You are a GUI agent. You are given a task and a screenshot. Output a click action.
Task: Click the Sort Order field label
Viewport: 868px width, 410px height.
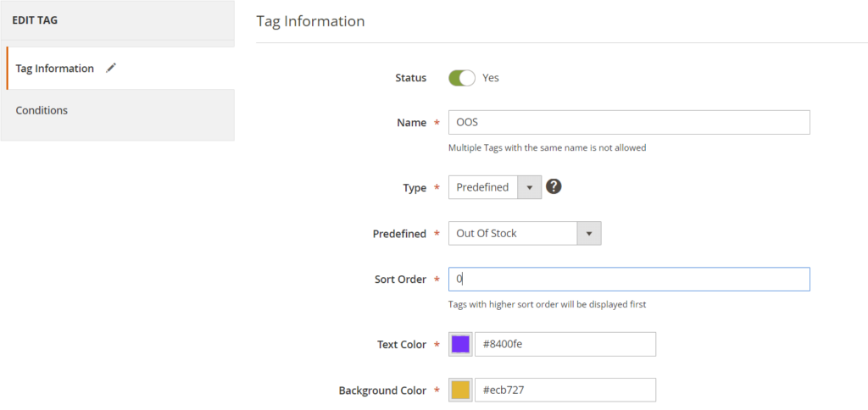click(400, 280)
